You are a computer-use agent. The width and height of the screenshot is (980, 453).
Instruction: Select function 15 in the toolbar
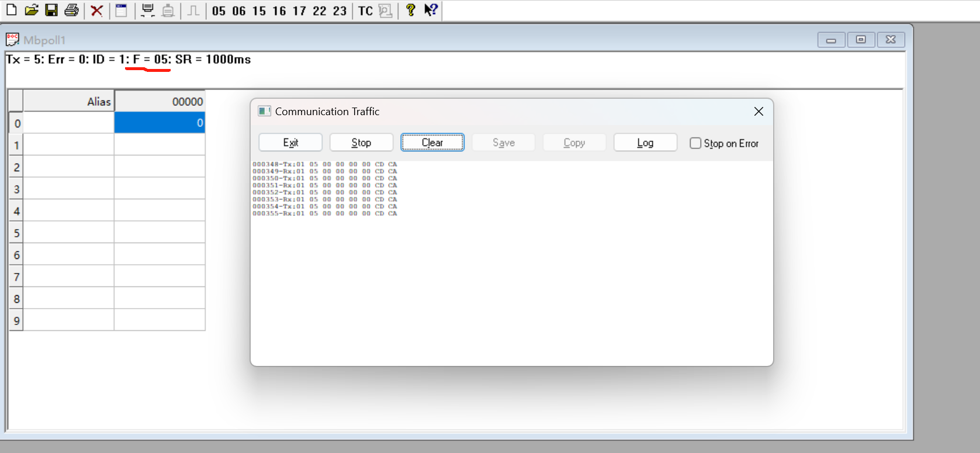tap(259, 11)
